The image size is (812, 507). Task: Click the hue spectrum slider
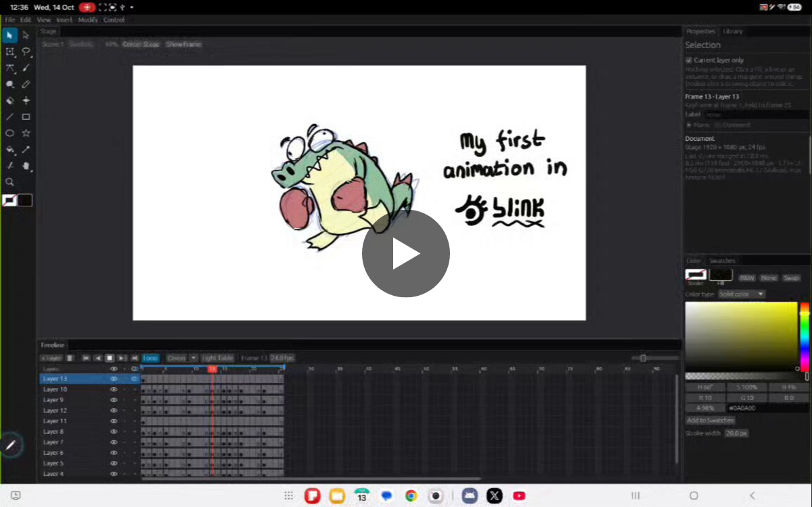pyautogui.click(x=805, y=336)
